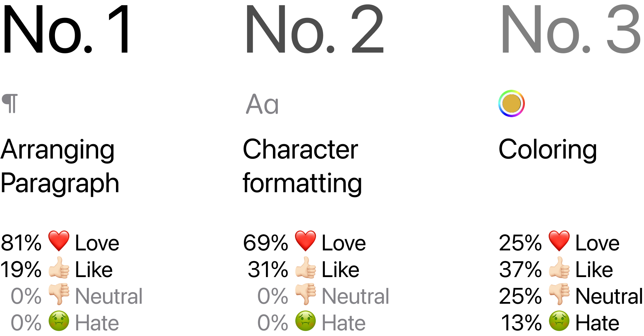Click the thumbs-up emoji under Arranging Paragraph
The height and width of the screenshot is (336, 644).
pos(59,268)
